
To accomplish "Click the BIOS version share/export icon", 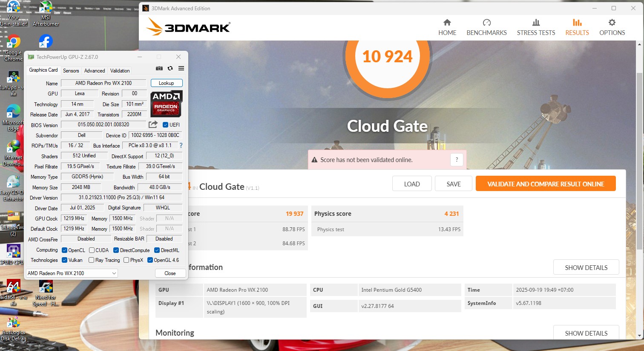I will (153, 125).
